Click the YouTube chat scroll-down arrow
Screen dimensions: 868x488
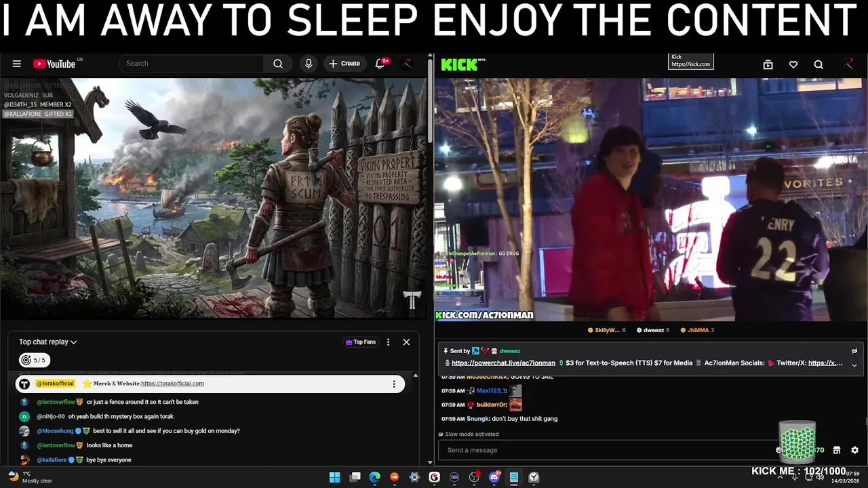click(430, 462)
